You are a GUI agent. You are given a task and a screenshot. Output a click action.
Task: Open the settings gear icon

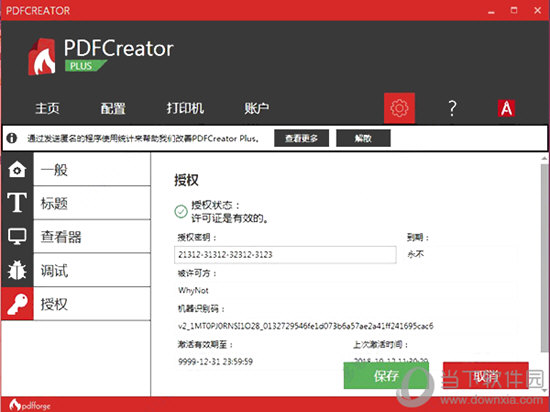[x=399, y=108]
